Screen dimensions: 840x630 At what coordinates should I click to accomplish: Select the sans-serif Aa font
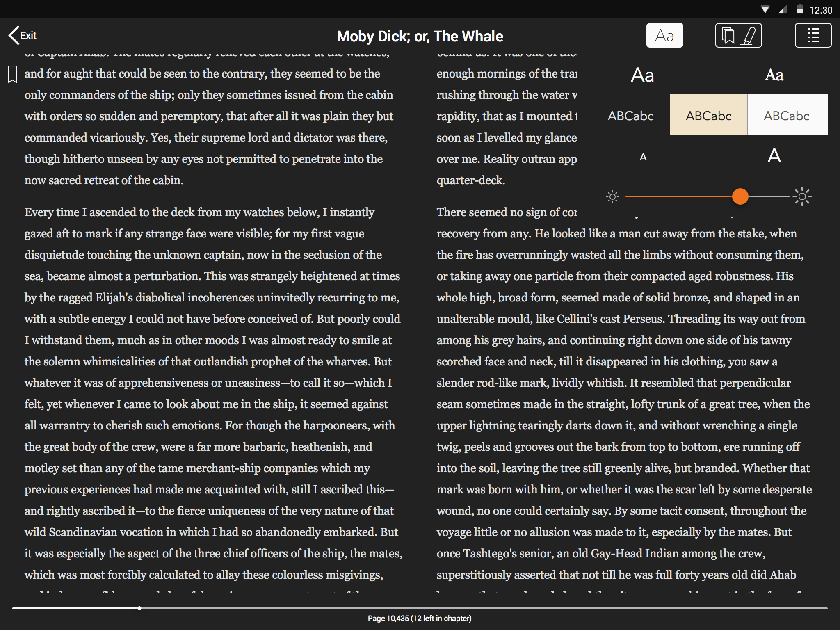pyautogui.click(x=642, y=75)
